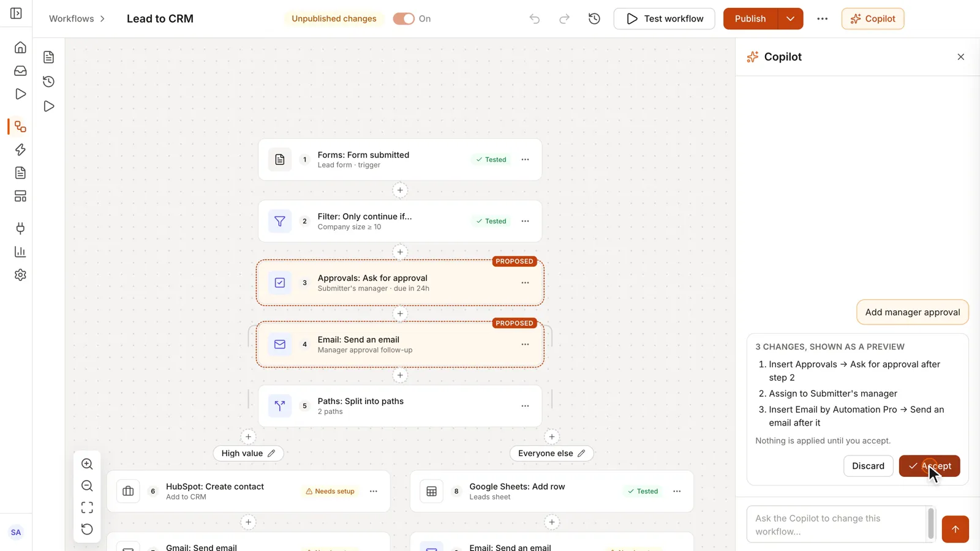Open the settings gear in left sidebar

tap(20, 275)
